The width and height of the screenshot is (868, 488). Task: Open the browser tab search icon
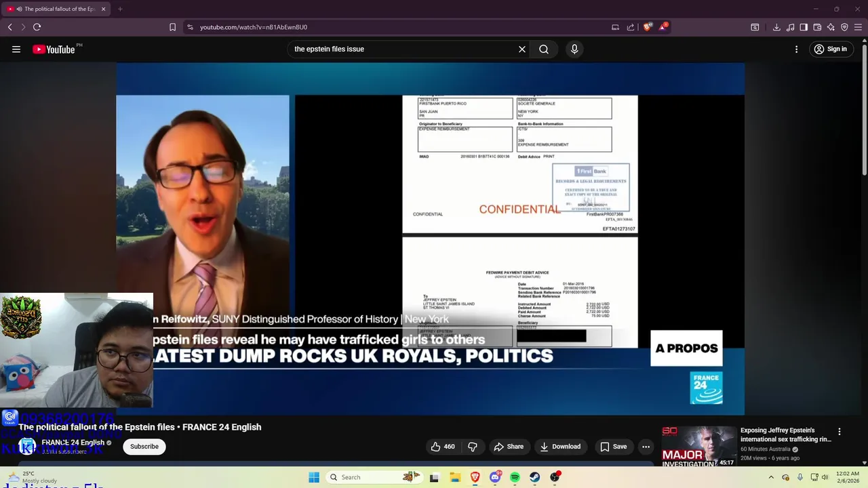point(755,27)
